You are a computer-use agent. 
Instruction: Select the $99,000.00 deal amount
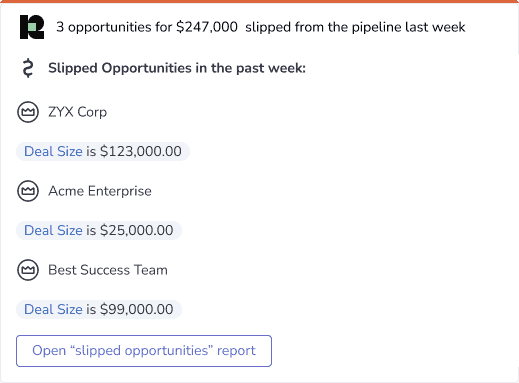137,309
